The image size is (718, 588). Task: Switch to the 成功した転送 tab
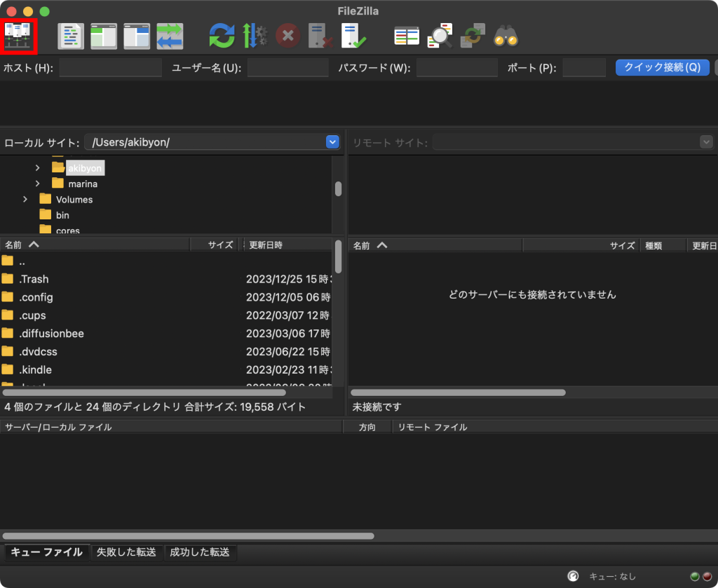click(200, 552)
